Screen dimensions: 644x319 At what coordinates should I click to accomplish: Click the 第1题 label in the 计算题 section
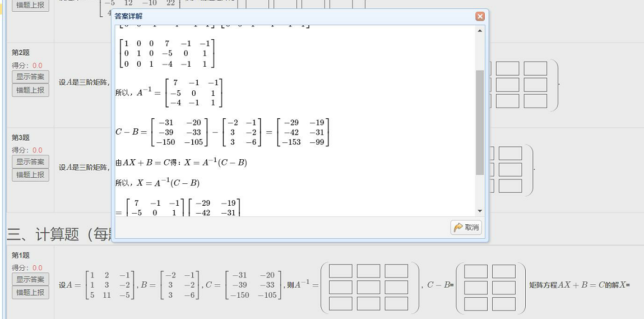pyautogui.click(x=21, y=255)
